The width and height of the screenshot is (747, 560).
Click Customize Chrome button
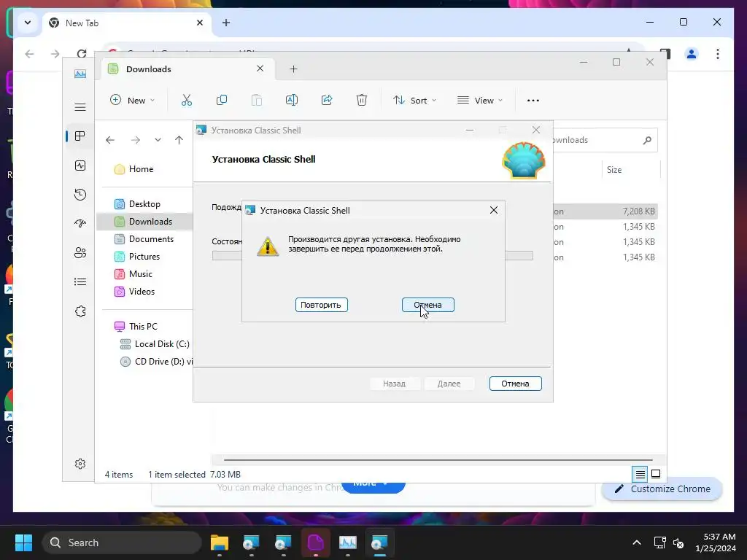click(662, 489)
